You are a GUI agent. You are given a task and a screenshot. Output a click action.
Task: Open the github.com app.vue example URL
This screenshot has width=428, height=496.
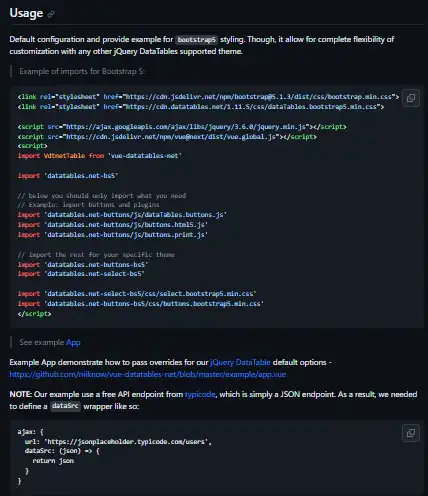tap(148, 374)
